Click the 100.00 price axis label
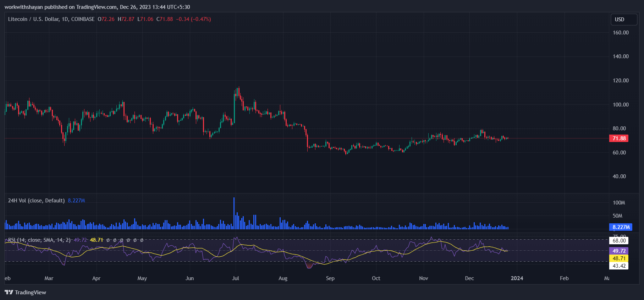 (621, 105)
